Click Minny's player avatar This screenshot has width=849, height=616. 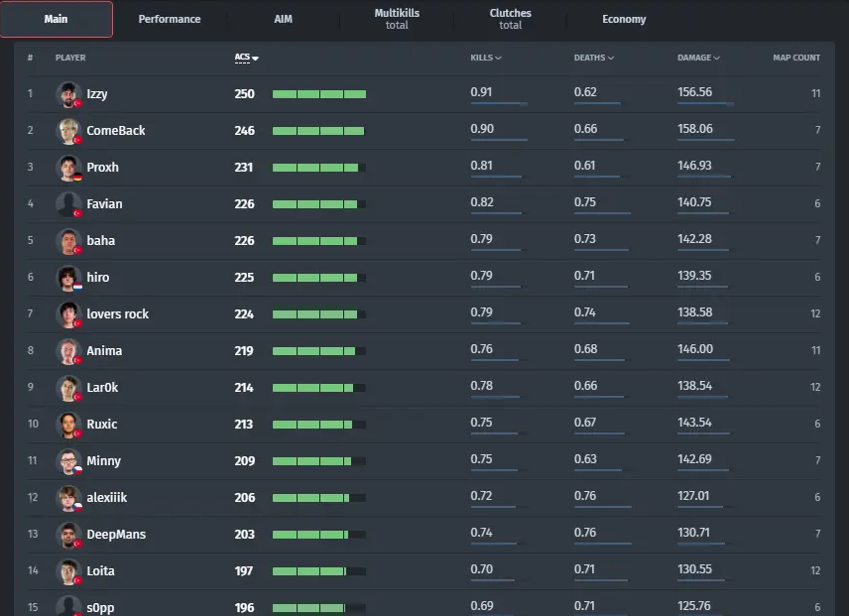[x=68, y=461]
